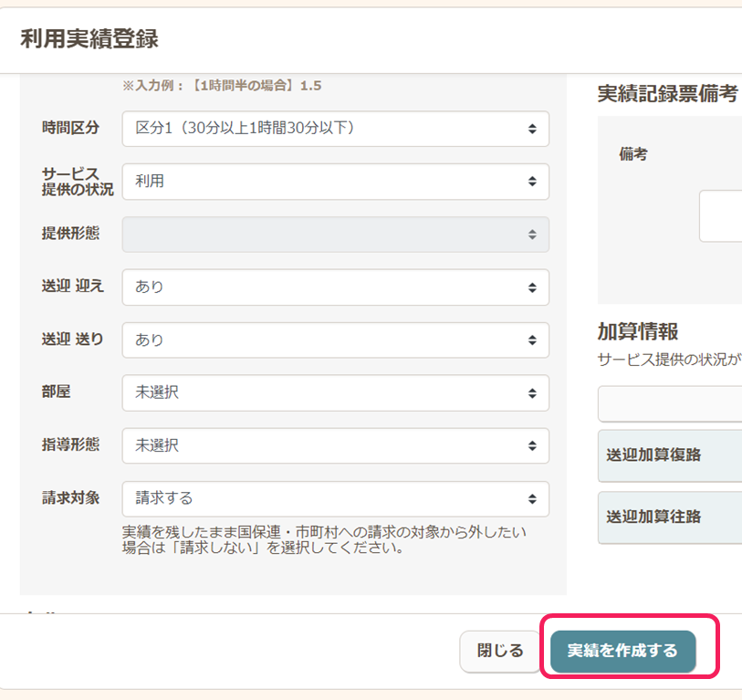The height and width of the screenshot is (700, 742).
Task: Click the arrow icon on 送迎 迎え selector
Action: click(532, 287)
